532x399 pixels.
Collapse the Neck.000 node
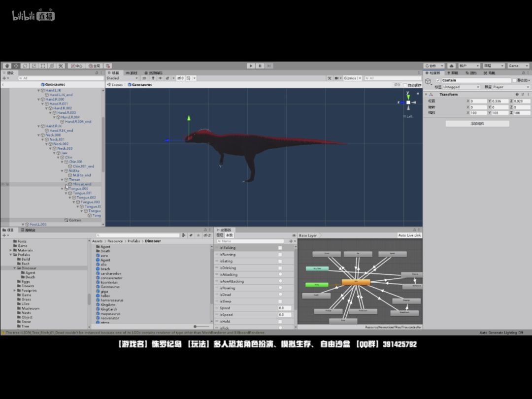pos(38,135)
